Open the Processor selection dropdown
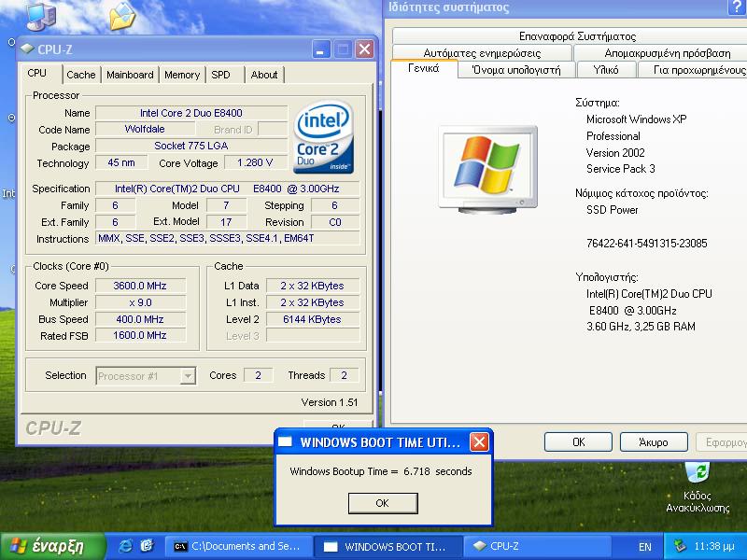Viewport: 747px width, 560px height. pos(189,376)
